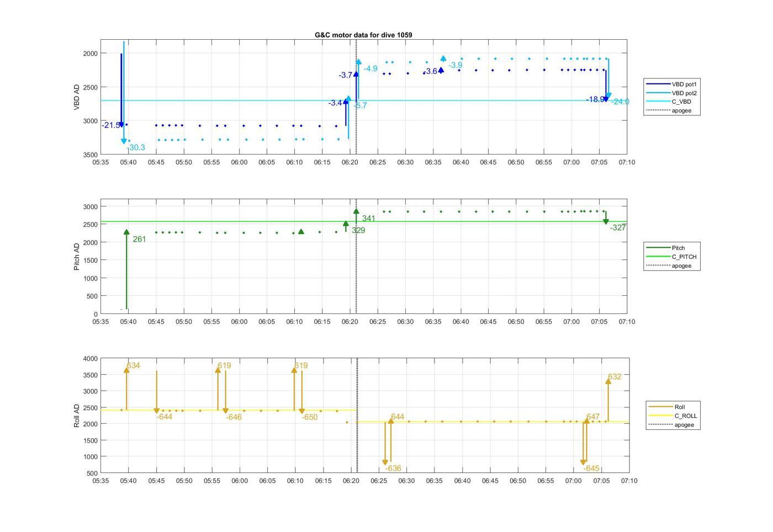Click the 'Pitch AD' y-axis label
Viewport: 773px width, 532px height.
pos(77,257)
